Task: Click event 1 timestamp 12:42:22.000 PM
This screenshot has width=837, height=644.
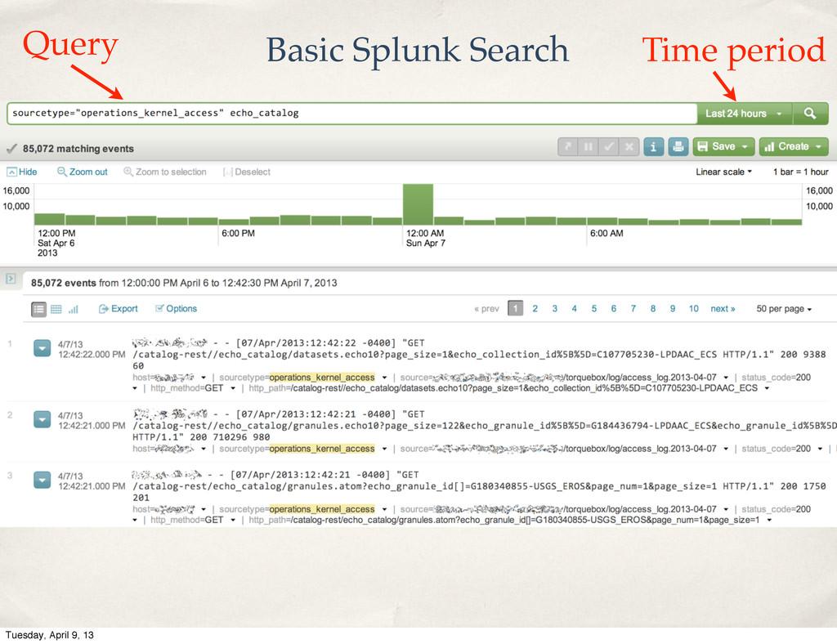Action: pos(92,354)
